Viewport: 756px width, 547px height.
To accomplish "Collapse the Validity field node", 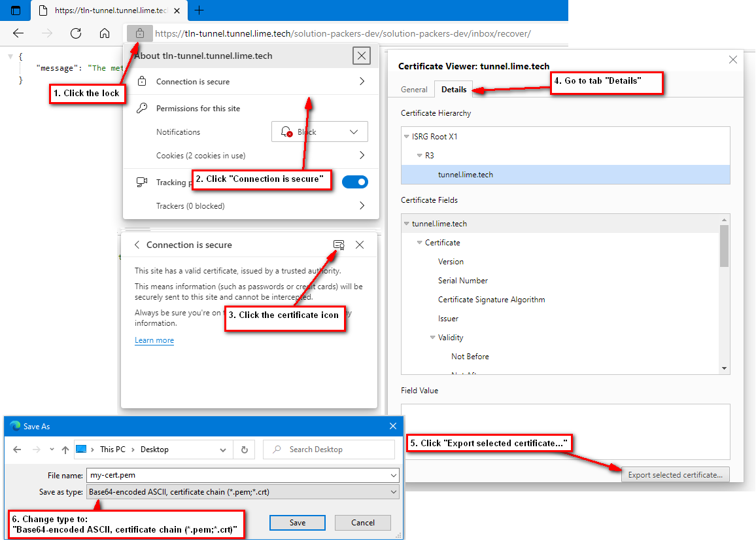I will click(433, 338).
